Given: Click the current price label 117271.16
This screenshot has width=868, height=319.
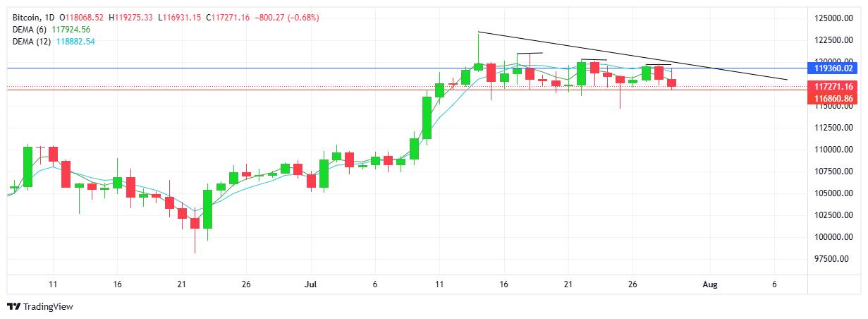Looking at the screenshot, I should [x=834, y=86].
